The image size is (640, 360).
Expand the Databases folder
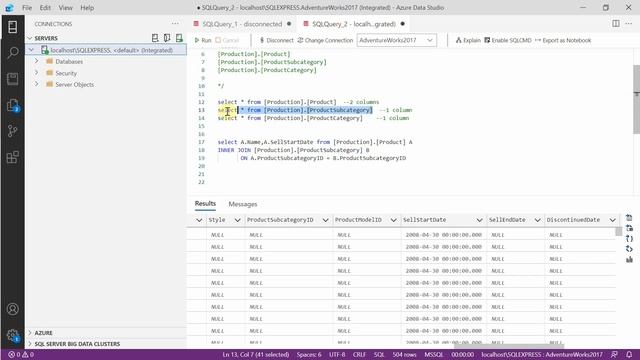click(37, 61)
